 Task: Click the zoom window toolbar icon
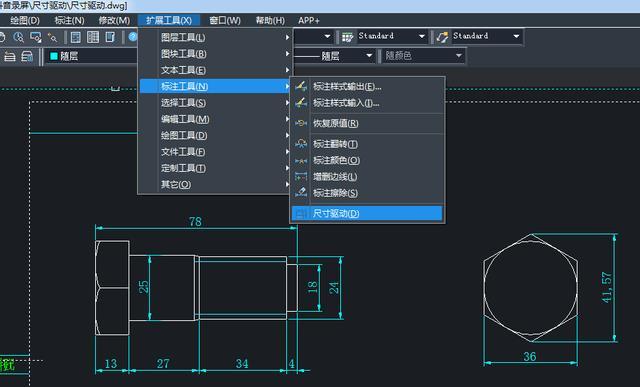click(36, 37)
